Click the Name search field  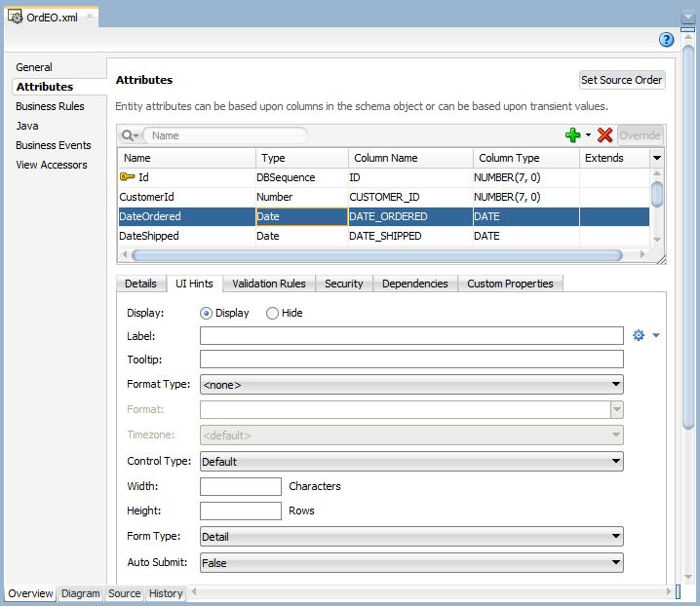click(x=225, y=135)
